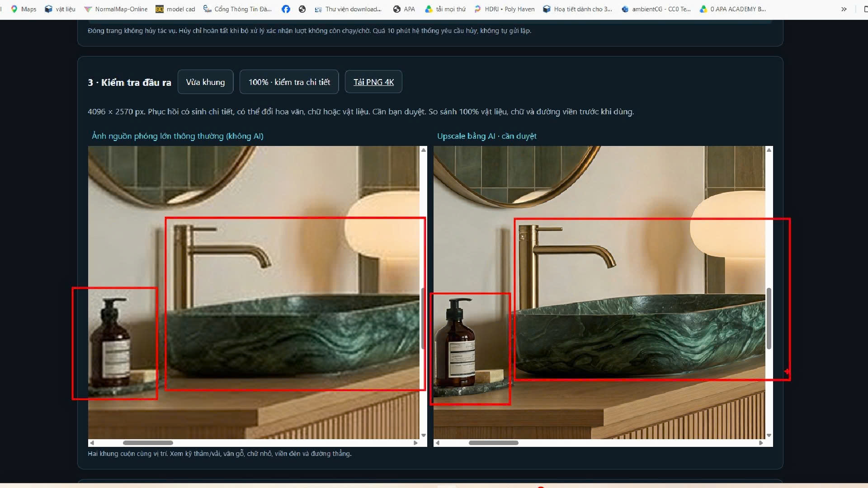Click left arrow of source image horizontal scrollbar
Image resolution: width=868 pixels, height=488 pixels.
click(92, 443)
